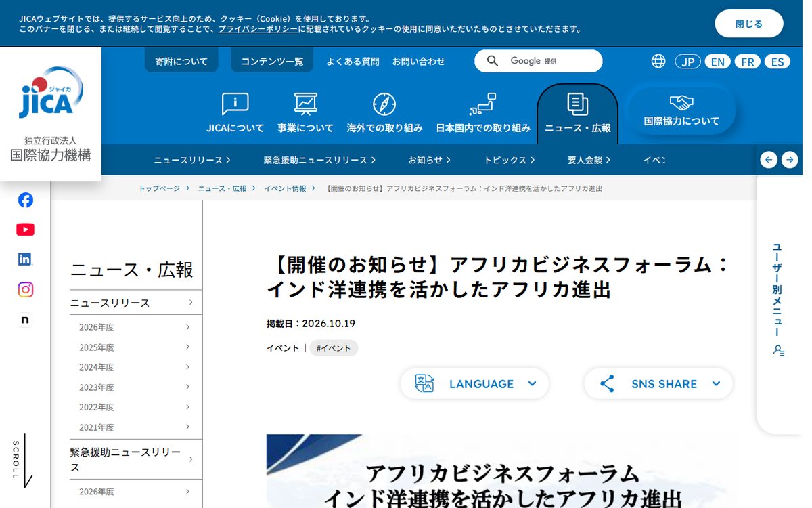The height and width of the screenshot is (508, 812).
Task: Click the globe language icon
Action: (658, 61)
